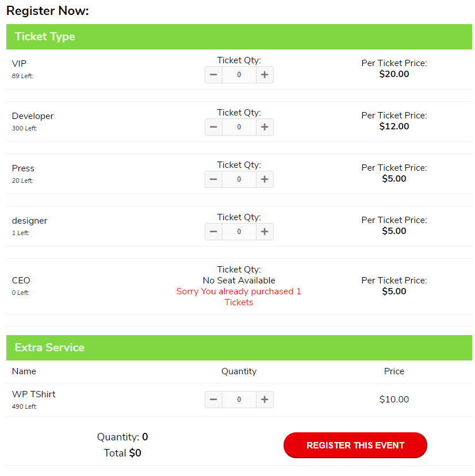Decrease Press ticket quantity with minus button
475x476 pixels.
point(213,179)
